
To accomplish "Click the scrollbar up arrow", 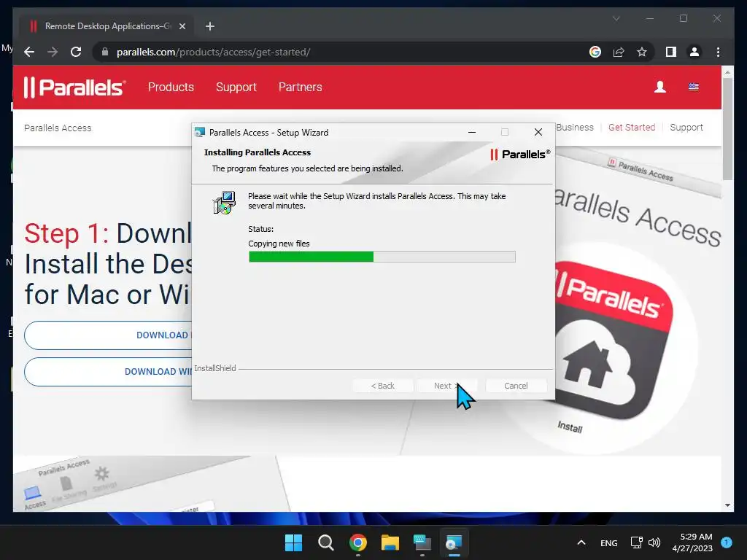I will click(727, 72).
